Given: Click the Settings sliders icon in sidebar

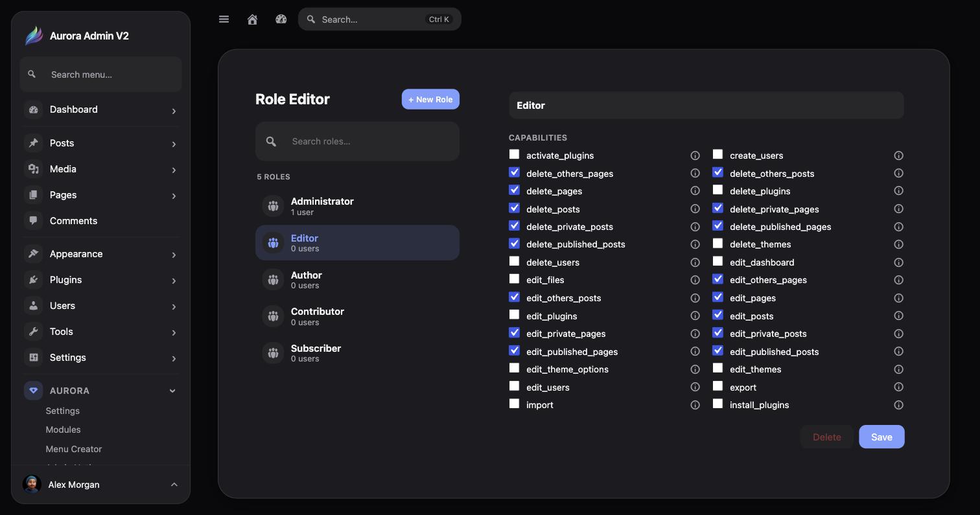Looking at the screenshot, I should (x=34, y=358).
